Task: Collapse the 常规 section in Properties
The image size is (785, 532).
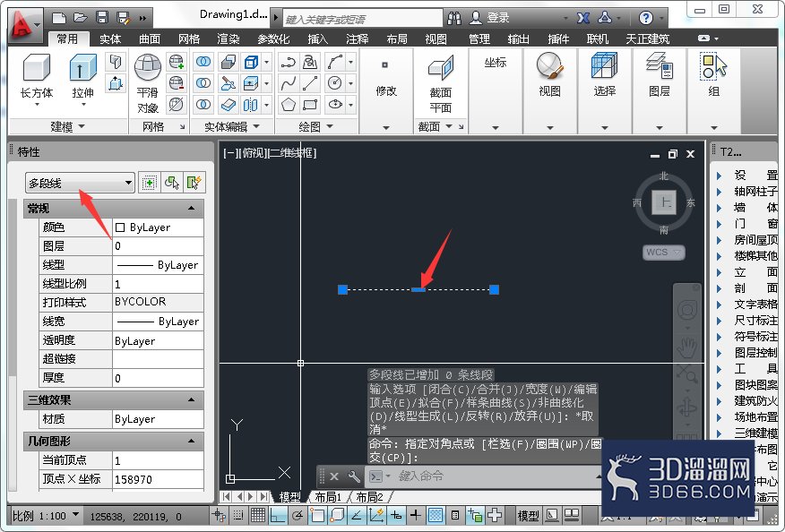Action: point(191,208)
